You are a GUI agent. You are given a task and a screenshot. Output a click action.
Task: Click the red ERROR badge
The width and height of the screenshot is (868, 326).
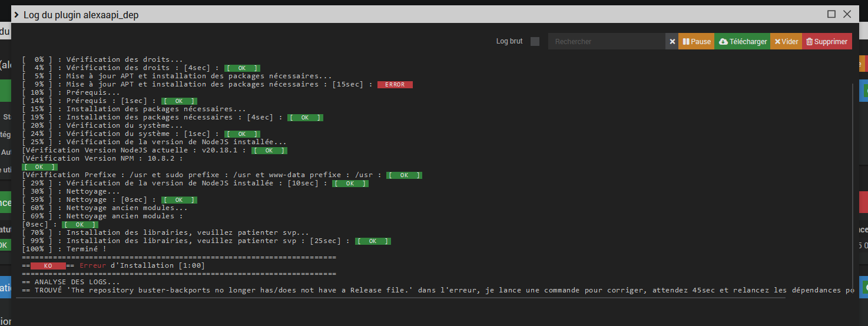click(395, 85)
